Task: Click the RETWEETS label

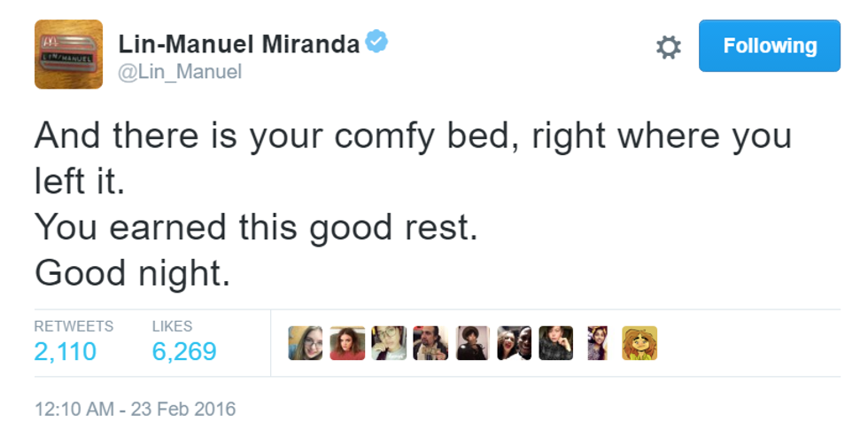Action: (x=74, y=326)
